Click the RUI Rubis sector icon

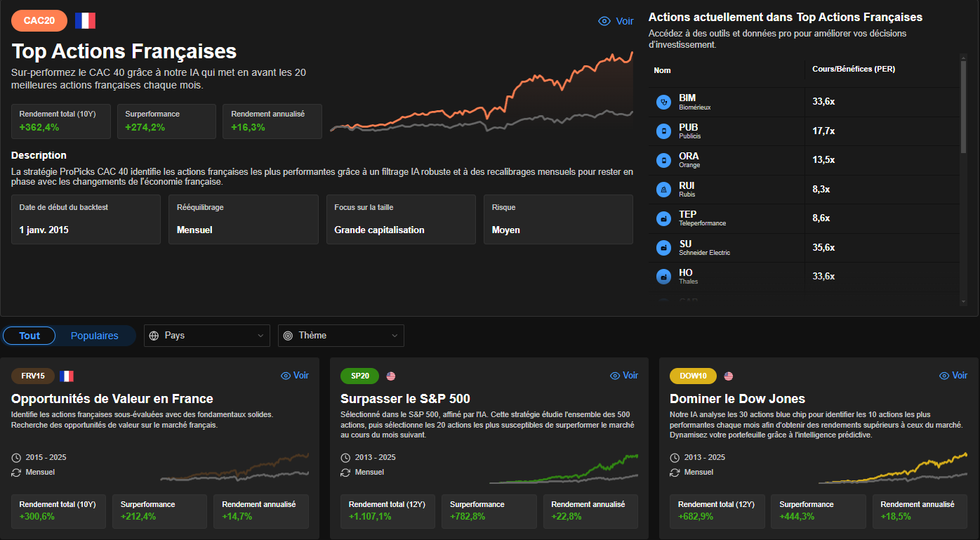point(663,190)
